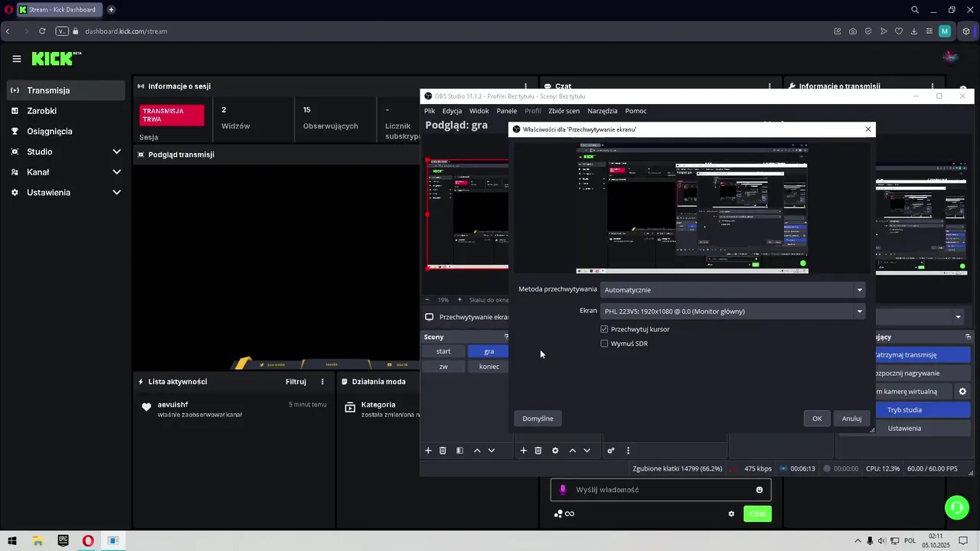This screenshot has width=980, height=551.
Task: Open Opera snapshot camera icon
Action: point(853,31)
